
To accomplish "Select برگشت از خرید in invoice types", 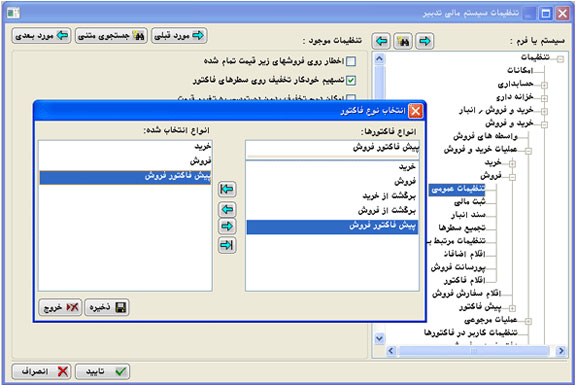I will 332,196.
